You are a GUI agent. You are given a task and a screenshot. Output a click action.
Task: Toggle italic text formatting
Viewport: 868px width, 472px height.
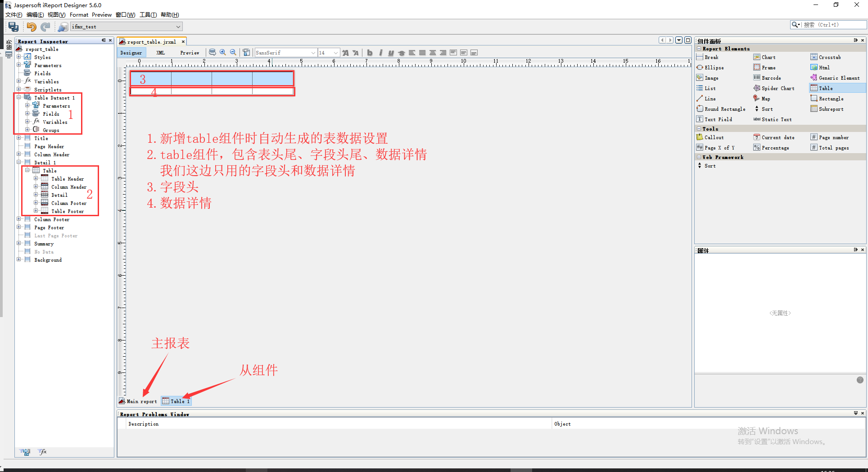tap(380, 53)
